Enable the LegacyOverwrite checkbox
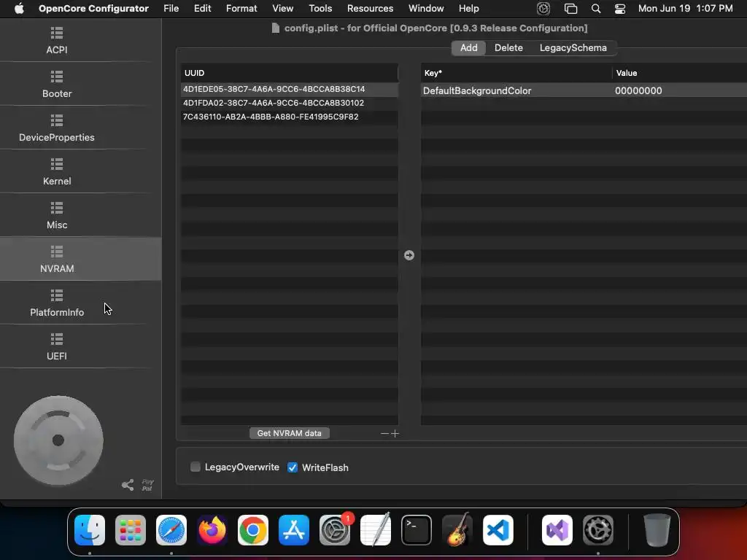This screenshot has height=560, width=747. 196,467
